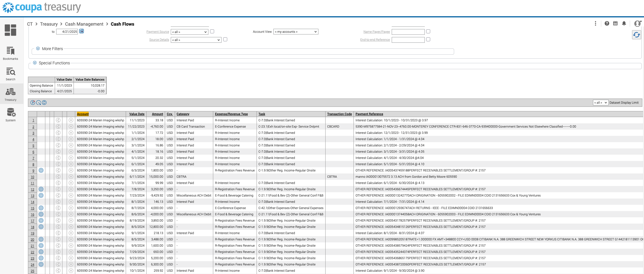Click the 15,000.00 amount cell
This screenshot has height=274, width=644.
pyautogui.click(x=156, y=177)
